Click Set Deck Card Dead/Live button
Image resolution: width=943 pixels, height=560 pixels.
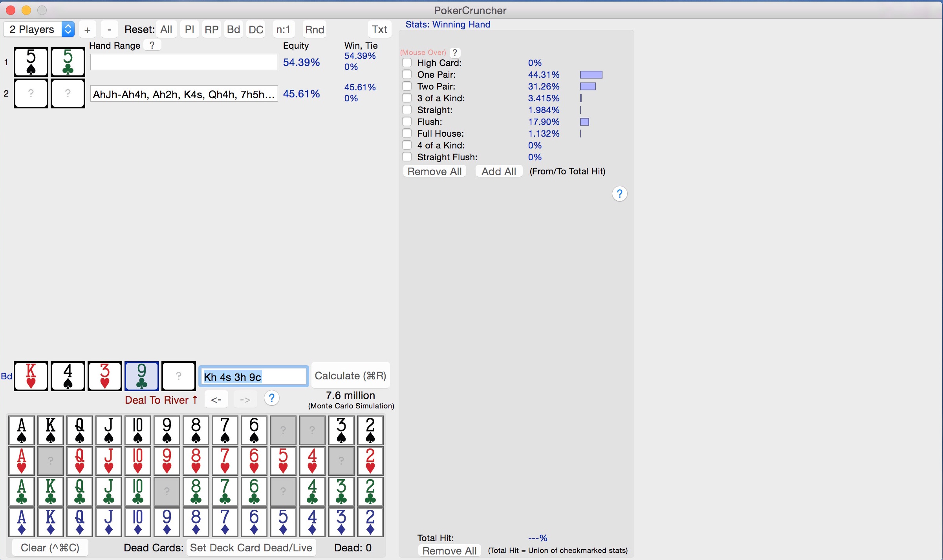[x=251, y=548]
